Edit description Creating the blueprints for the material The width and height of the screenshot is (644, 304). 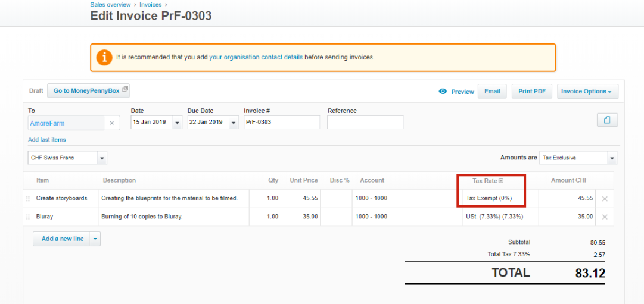tap(173, 199)
